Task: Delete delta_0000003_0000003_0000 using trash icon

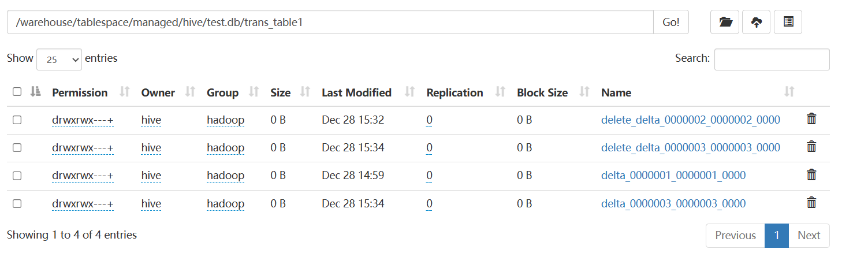Action: pos(811,202)
